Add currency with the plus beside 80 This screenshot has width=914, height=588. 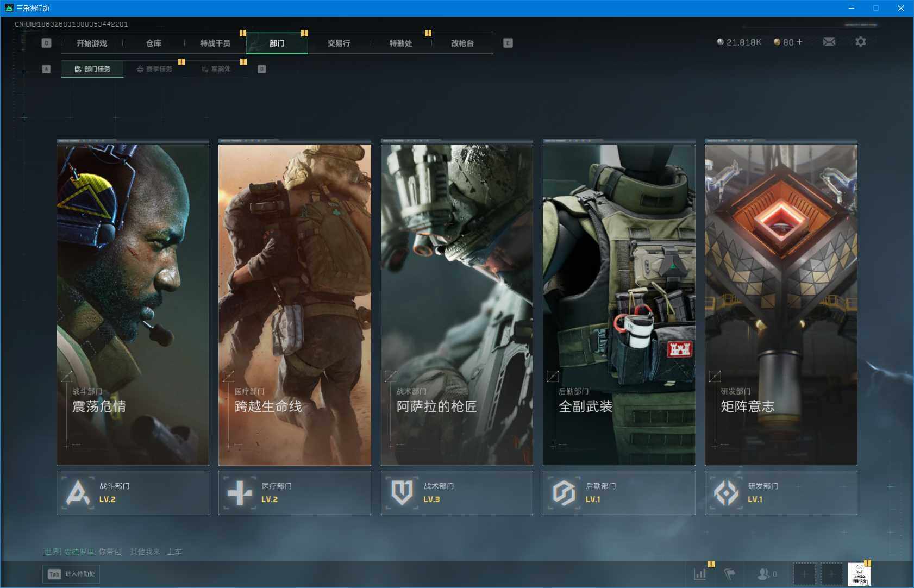click(x=799, y=42)
